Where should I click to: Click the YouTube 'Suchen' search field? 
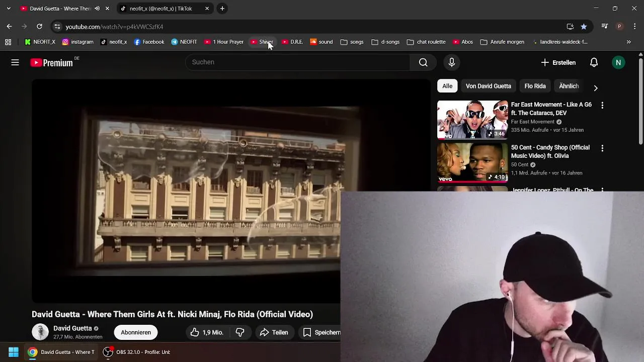tap(298, 62)
